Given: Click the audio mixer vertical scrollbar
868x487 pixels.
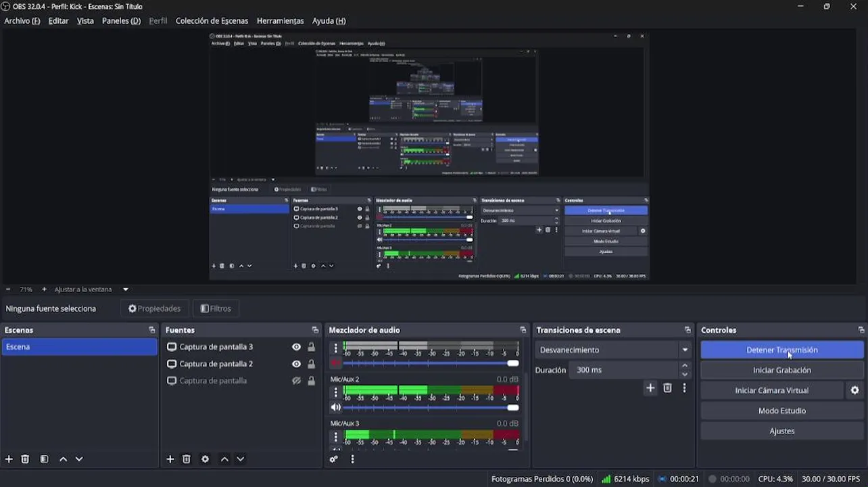Looking at the screenshot, I should [x=525, y=406].
